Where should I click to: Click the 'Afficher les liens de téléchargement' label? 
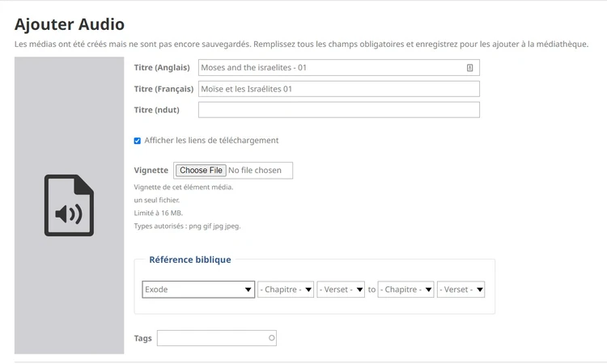[x=211, y=141]
